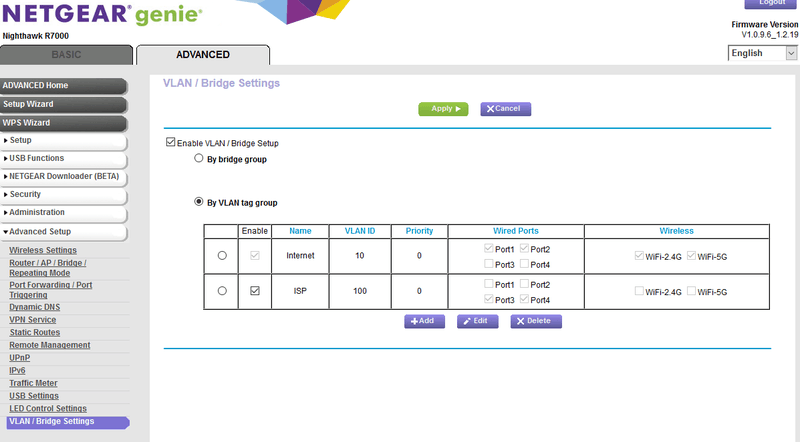Expand the Setup menu section
The width and height of the screenshot is (800, 442).
point(63,140)
